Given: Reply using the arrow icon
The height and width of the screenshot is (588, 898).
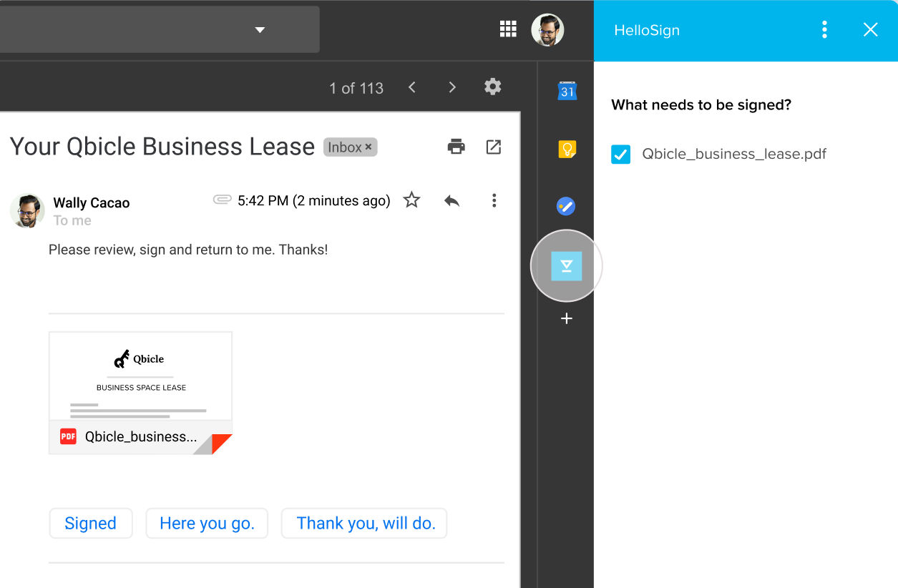Looking at the screenshot, I should pyautogui.click(x=452, y=200).
